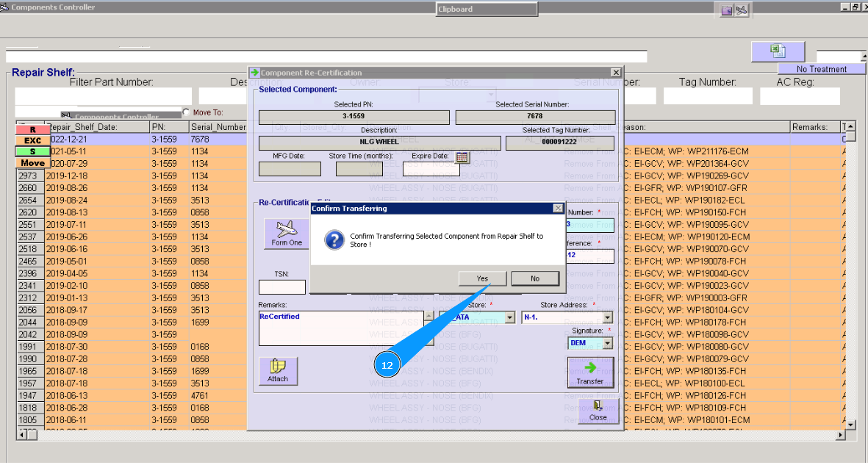
Task: Click the purple folder S toolbar icon
Action: pos(727,10)
